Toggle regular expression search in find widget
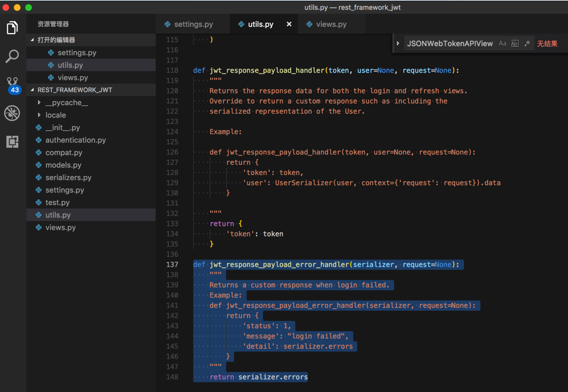 click(527, 44)
